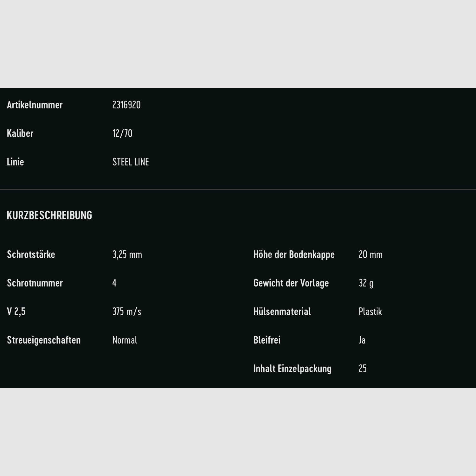Viewport: 476px width, 476px height.
Task: Select the Artikelnummer label
Action: pyautogui.click(x=35, y=105)
